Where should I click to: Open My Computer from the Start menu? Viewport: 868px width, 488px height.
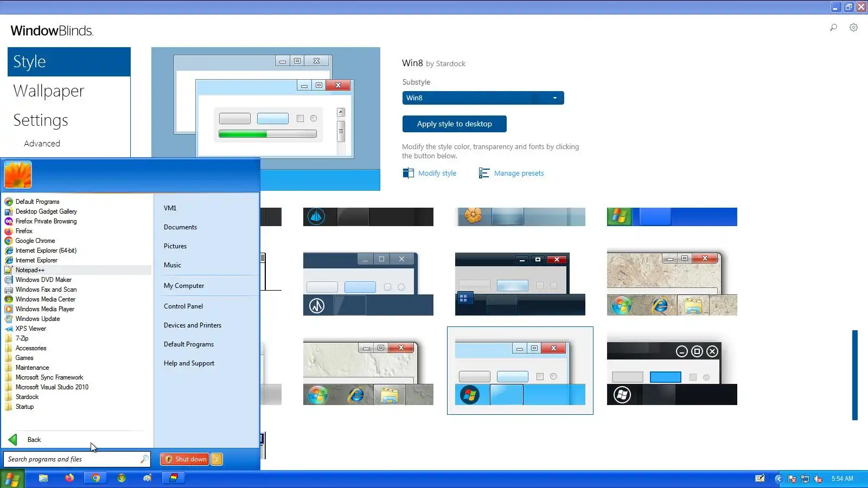pos(184,286)
